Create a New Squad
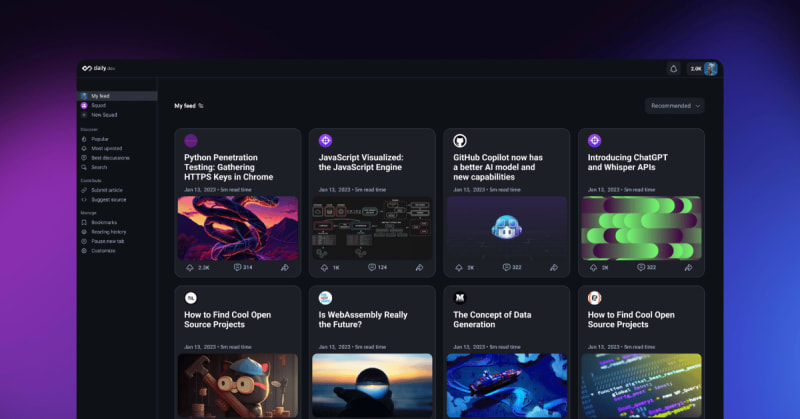 [x=104, y=115]
